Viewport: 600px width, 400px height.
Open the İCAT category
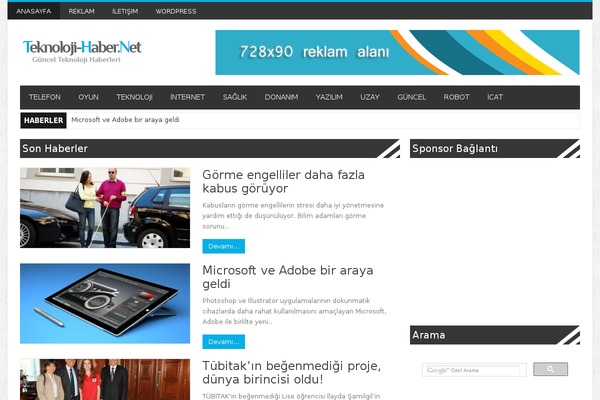coord(495,97)
